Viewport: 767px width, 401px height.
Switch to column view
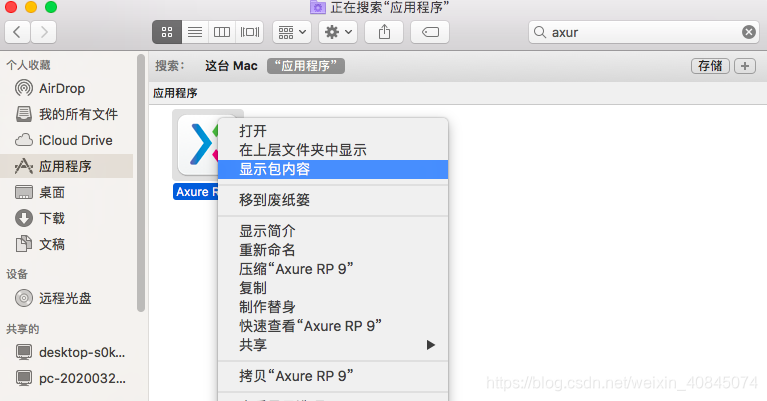coord(222,32)
